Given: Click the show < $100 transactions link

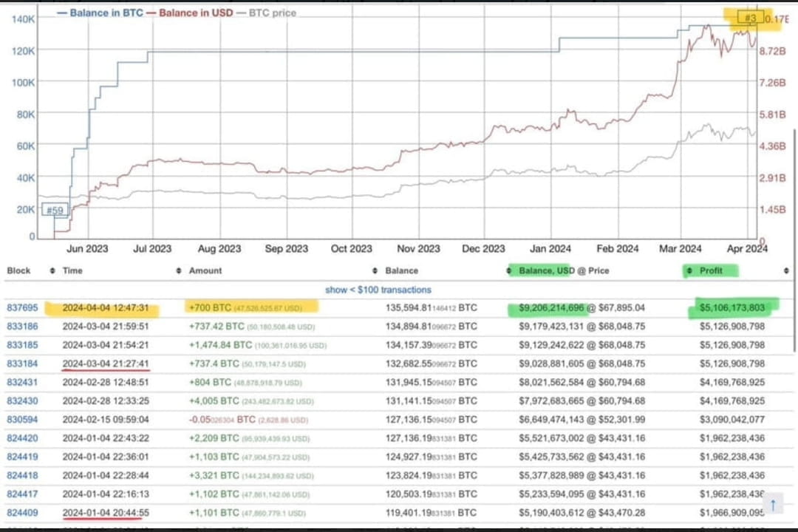Looking at the screenshot, I should (378, 290).
